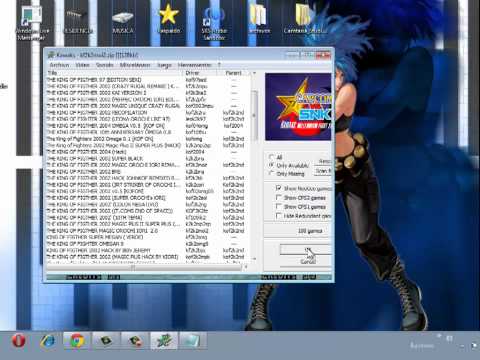Image resolution: width=480 pixels, height=360 pixels.
Task: Launch Google Chrome from the taskbar
Action: point(76,341)
